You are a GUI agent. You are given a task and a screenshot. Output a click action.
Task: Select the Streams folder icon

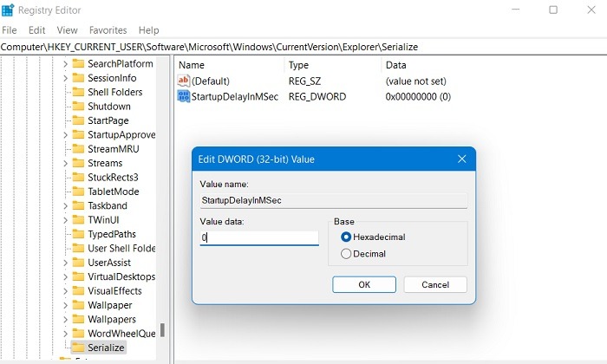78,163
